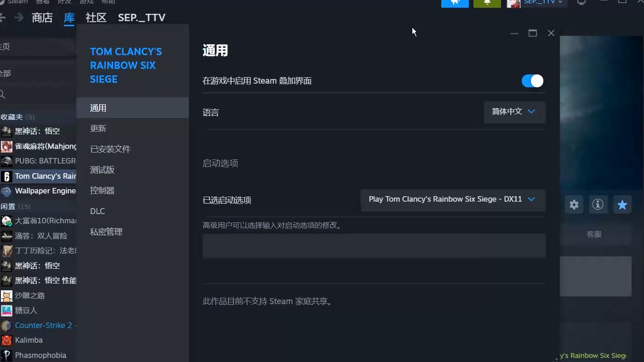Screen dimensions: 644x362
Task: Enter Big Picture mode via blue icon
Action: click(454, 2)
